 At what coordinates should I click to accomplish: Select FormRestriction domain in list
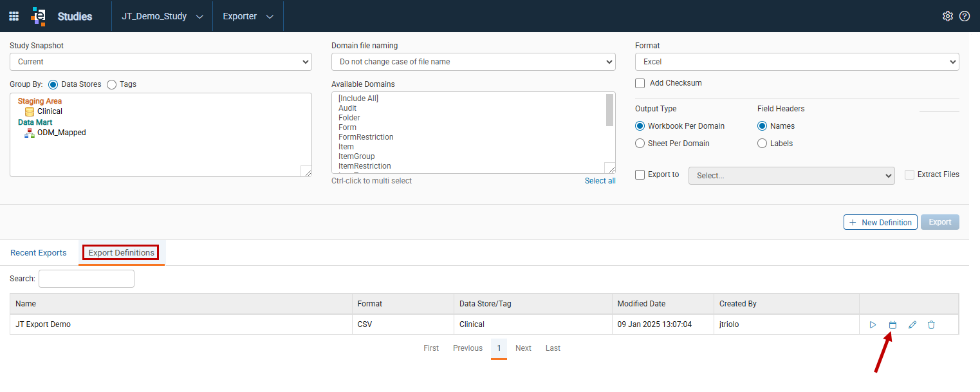pyautogui.click(x=366, y=137)
